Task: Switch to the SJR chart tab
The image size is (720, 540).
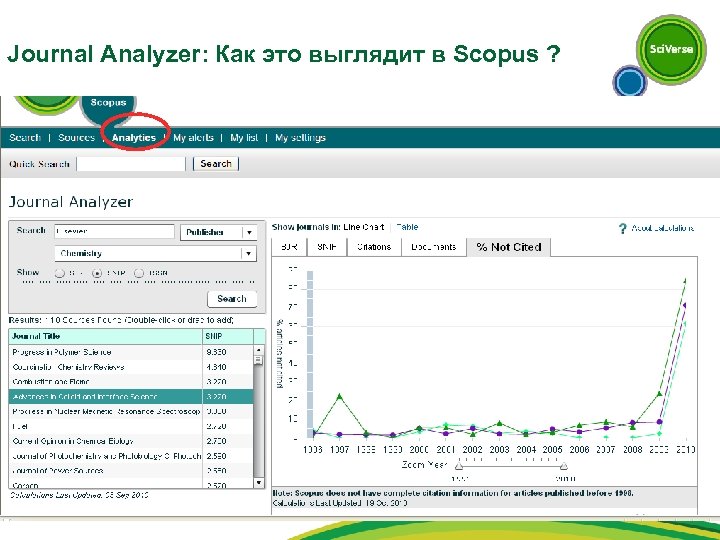Action: 289,247
